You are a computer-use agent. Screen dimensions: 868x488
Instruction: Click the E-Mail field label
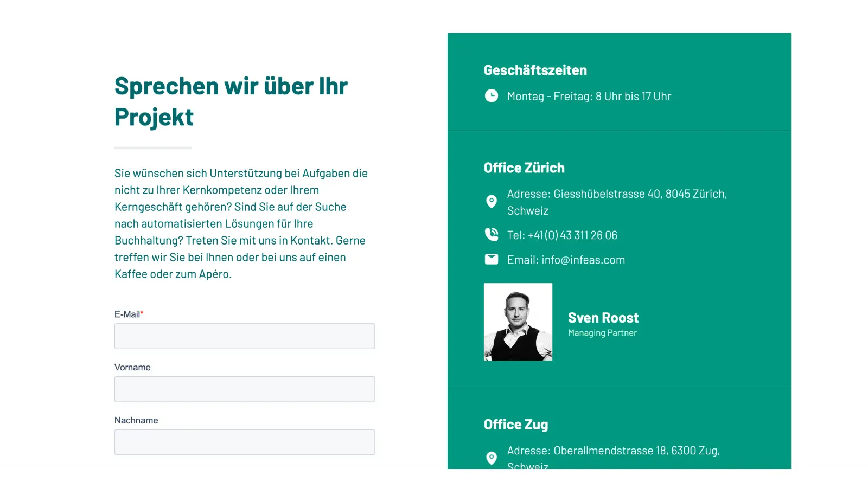(129, 314)
